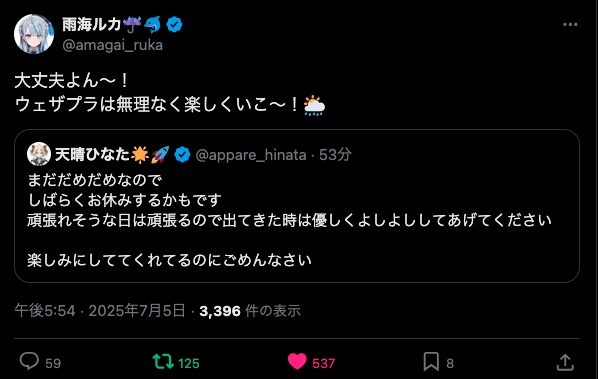Open the @appare_hinata handle in quote
The width and height of the screenshot is (598, 379).
pos(251,155)
